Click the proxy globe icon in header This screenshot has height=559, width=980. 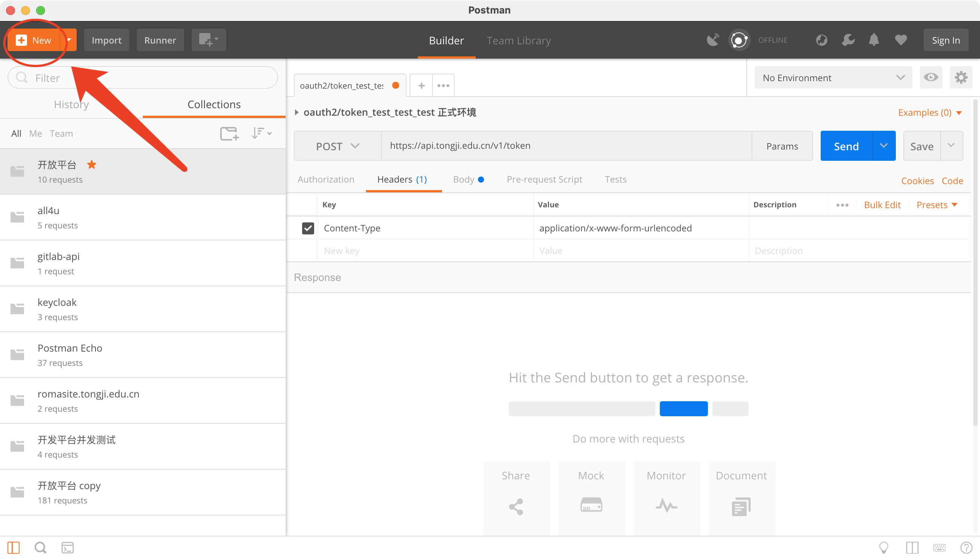click(x=821, y=40)
